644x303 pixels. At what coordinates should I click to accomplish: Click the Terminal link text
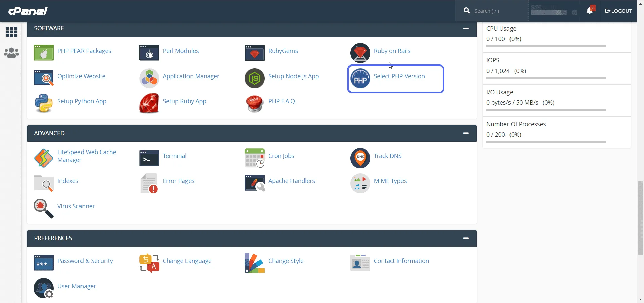[174, 156]
